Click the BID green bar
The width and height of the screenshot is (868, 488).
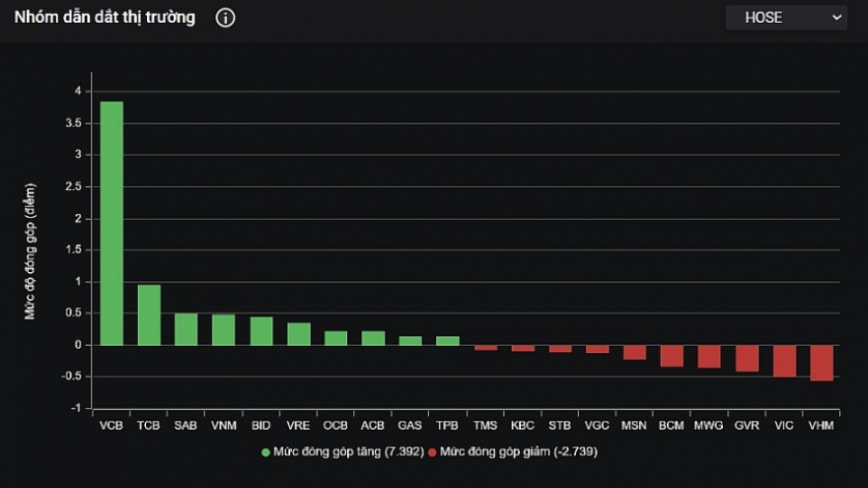tap(261, 331)
